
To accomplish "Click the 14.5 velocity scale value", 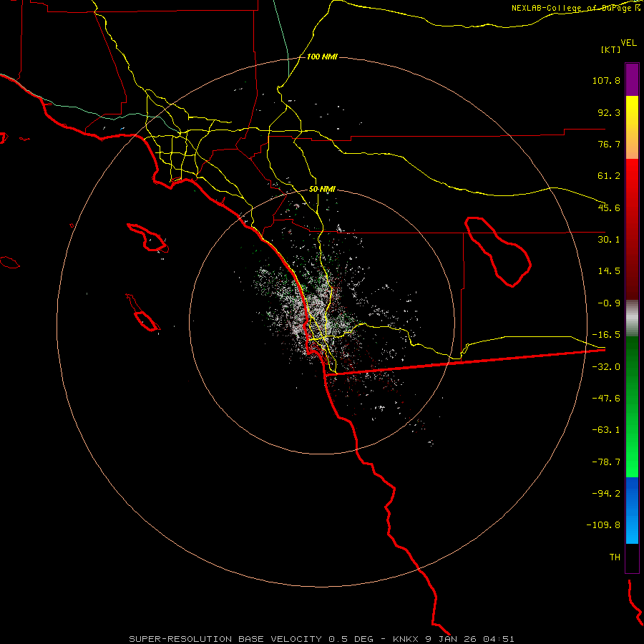I will point(609,271).
